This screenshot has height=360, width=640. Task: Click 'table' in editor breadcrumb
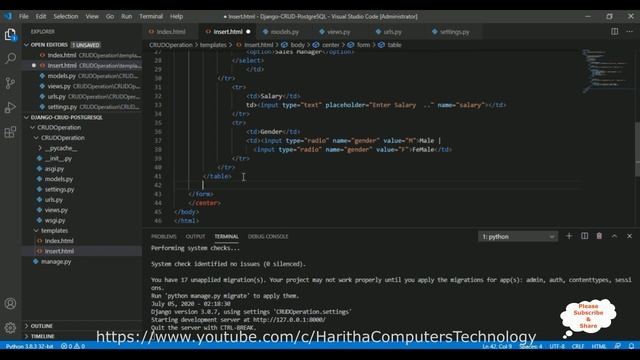click(394, 45)
